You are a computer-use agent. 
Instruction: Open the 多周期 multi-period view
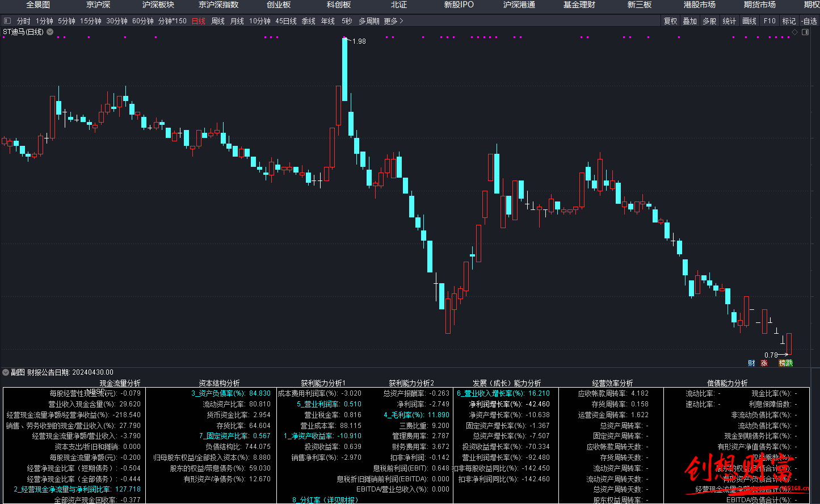369,21
